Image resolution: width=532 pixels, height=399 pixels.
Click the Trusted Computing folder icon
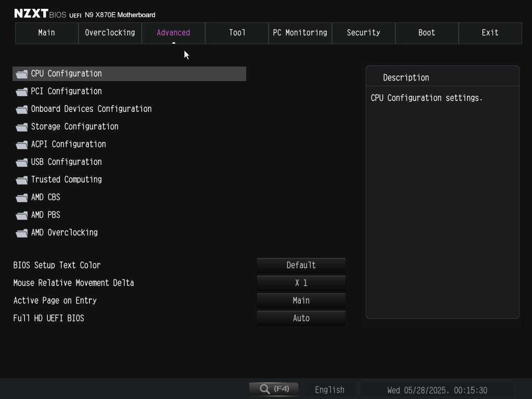(x=22, y=180)
